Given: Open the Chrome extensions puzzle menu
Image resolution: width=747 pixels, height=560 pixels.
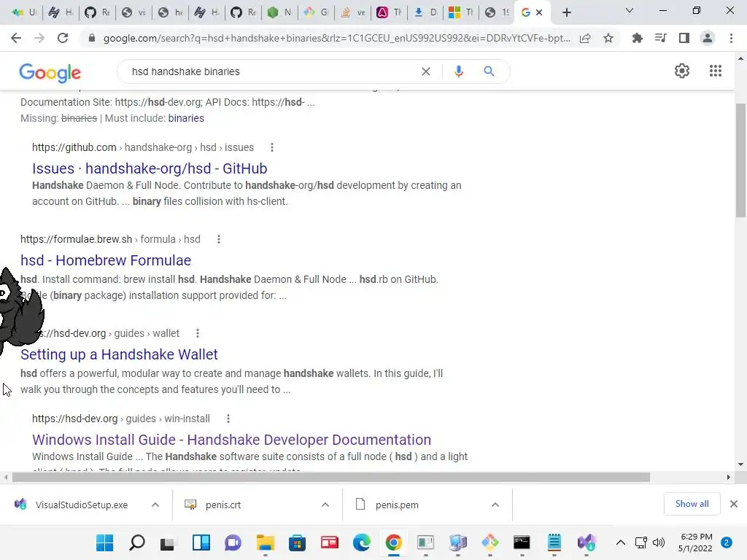Looking at the screenshot, I should [x=637, y=38].
